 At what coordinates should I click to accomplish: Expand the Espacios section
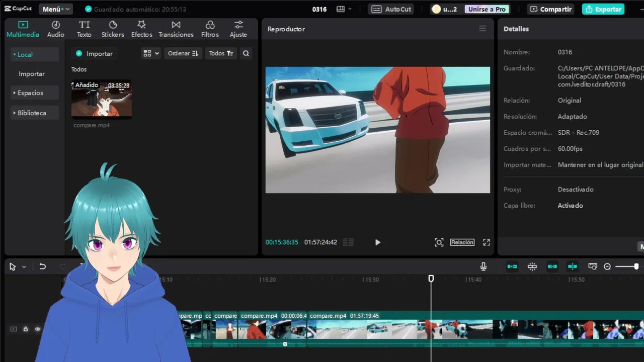pyautogui.click(x=34, y=93)
